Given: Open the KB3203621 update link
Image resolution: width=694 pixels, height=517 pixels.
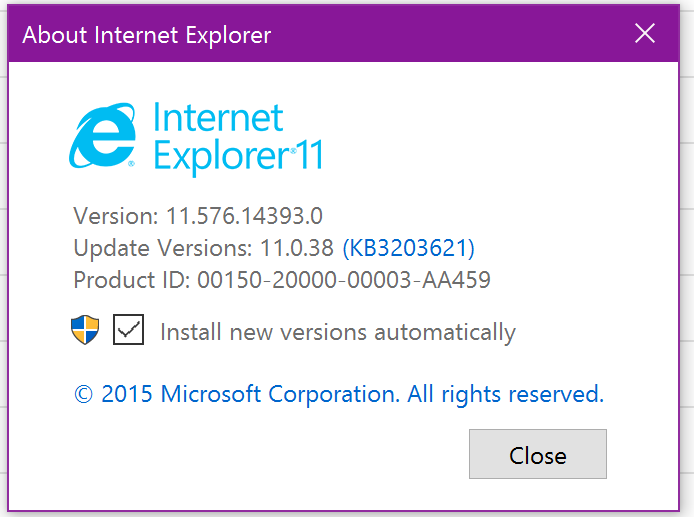Looking at the screenshot, I should (408, 248).
